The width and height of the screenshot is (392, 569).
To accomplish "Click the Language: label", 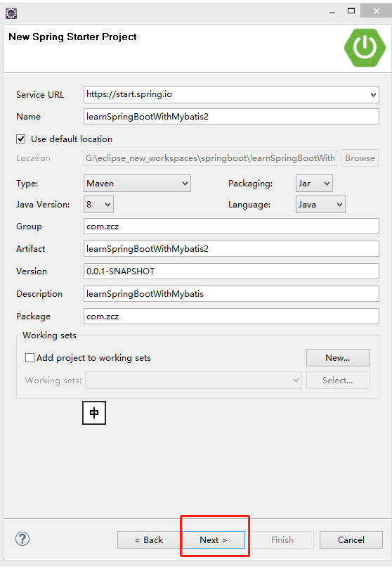I will pyautogui.click(x=249, y=205).
